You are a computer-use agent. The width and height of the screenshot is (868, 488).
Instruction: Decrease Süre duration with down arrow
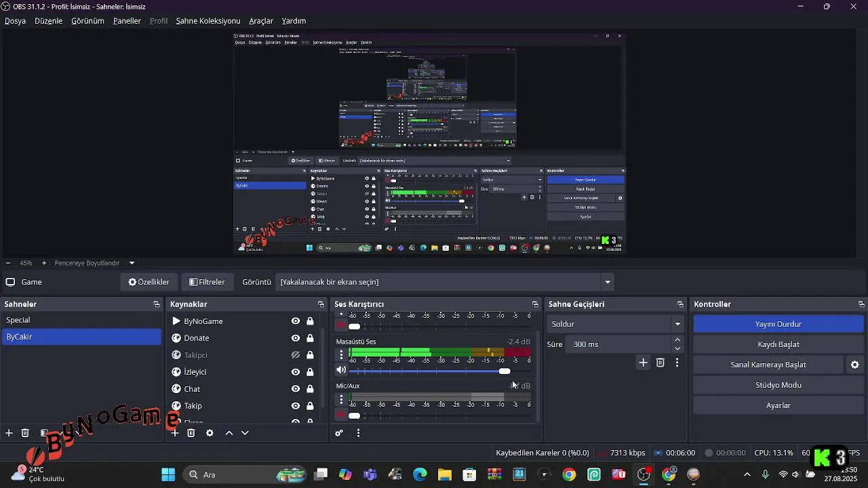click(677, 348)
